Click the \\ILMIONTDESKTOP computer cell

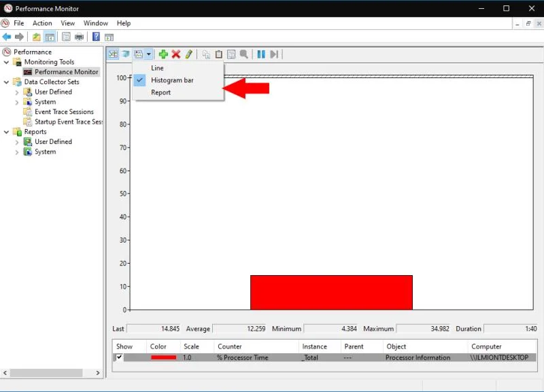499,357
